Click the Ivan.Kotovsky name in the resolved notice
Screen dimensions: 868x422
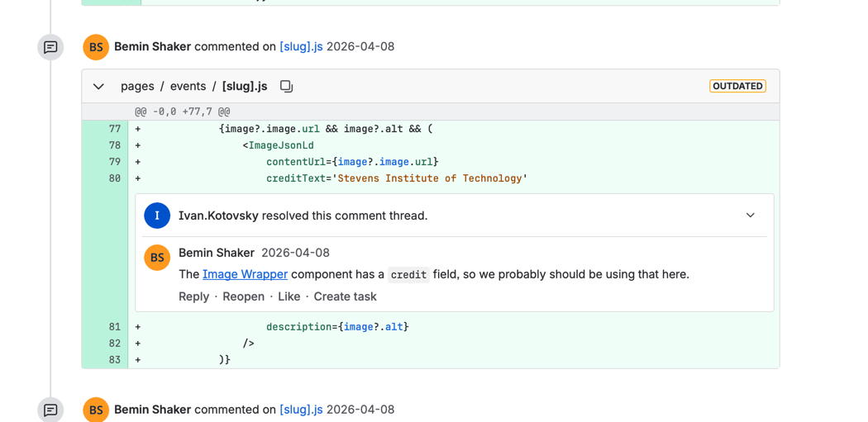tap(218, 216)
